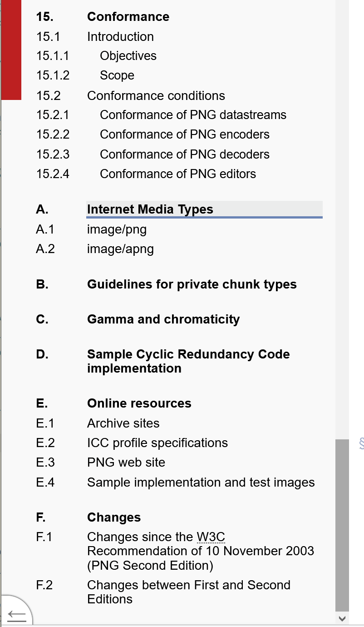Click the section anchor (§) icon
Image resolution: width=364 pixels, height=627 pixels.
point(361,444)
